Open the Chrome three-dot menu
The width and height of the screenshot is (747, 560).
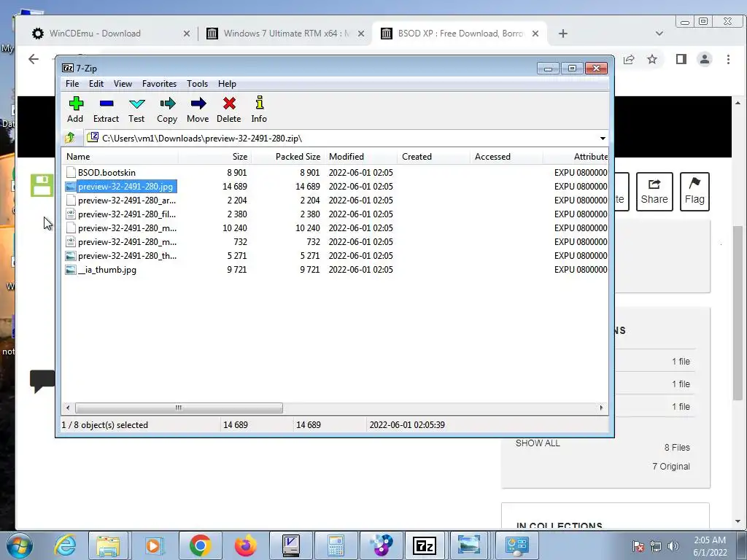coord(729,59)
